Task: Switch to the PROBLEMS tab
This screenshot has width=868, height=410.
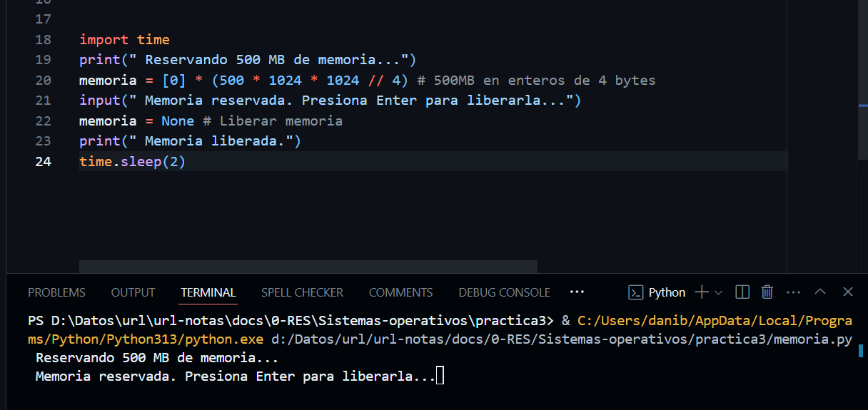Action: (x=56, y=292)
